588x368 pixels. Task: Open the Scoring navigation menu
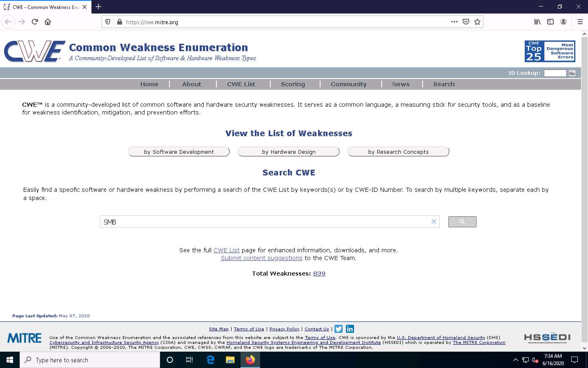pyautogui.click(x=293, y=84)
